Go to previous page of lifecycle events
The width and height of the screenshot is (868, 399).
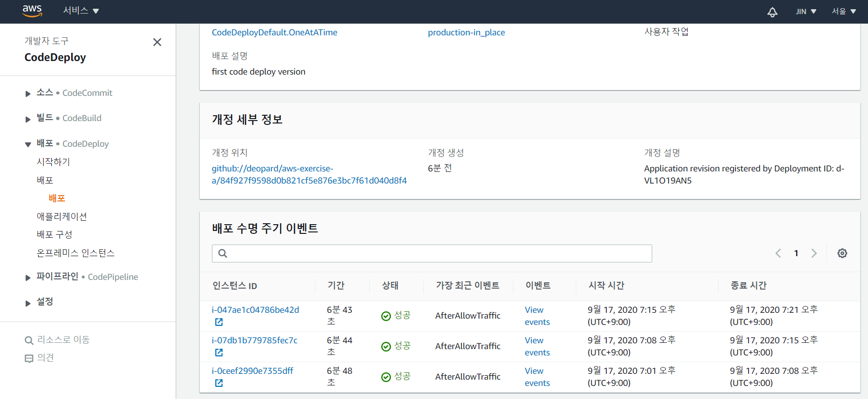pos(778,253)
